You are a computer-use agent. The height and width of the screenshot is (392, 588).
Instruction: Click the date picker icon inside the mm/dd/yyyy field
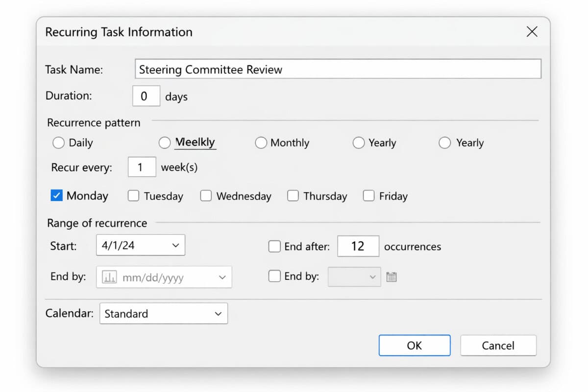point(109,277)
